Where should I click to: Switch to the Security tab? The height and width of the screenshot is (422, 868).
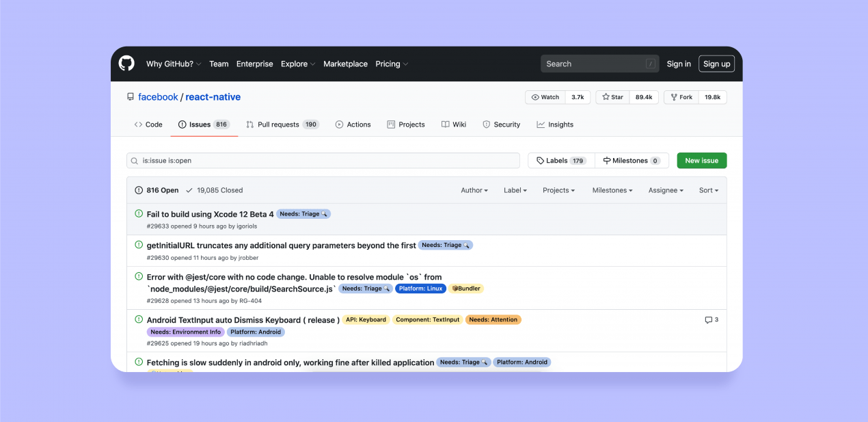(502, 124)
